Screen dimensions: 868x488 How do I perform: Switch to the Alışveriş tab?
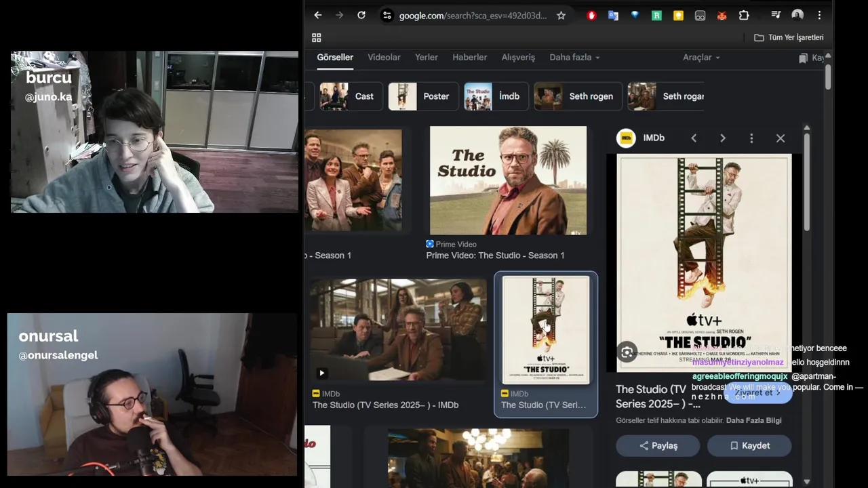pyautogui.click(x=518, y=58)
